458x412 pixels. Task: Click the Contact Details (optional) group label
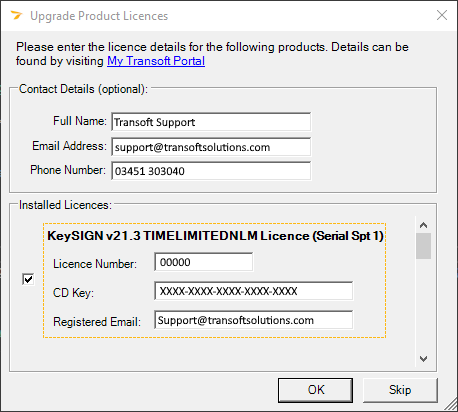click(x=83, y=89)
